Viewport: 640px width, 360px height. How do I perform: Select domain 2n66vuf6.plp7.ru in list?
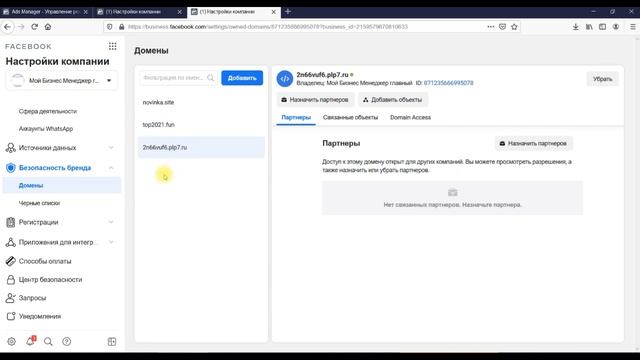tap(201, 147)
